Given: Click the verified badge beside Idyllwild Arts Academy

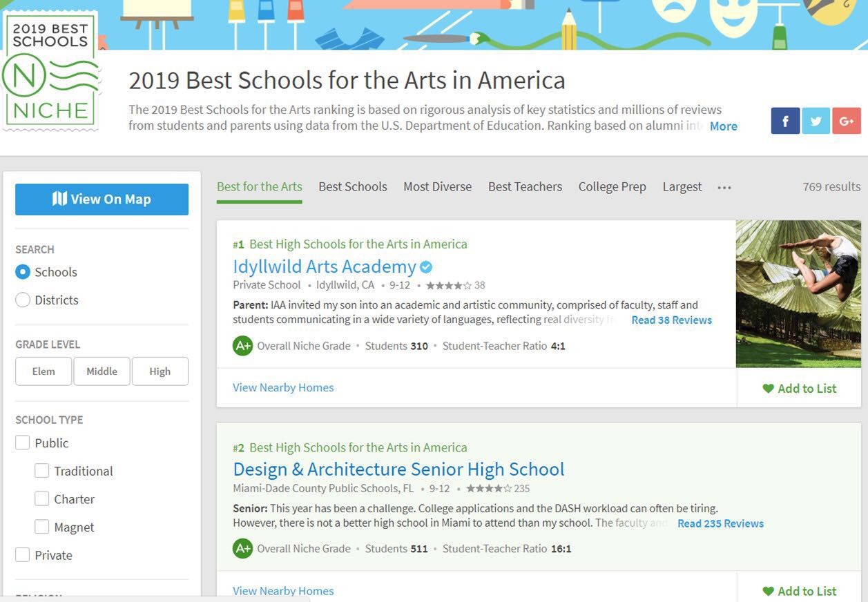Looking at the screenshot, I should tap(426, 266).
